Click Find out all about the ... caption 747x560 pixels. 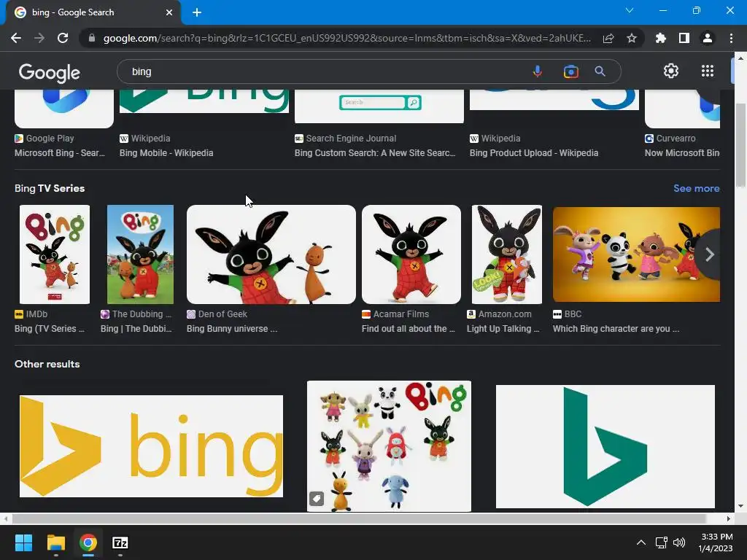click(409, 329)
